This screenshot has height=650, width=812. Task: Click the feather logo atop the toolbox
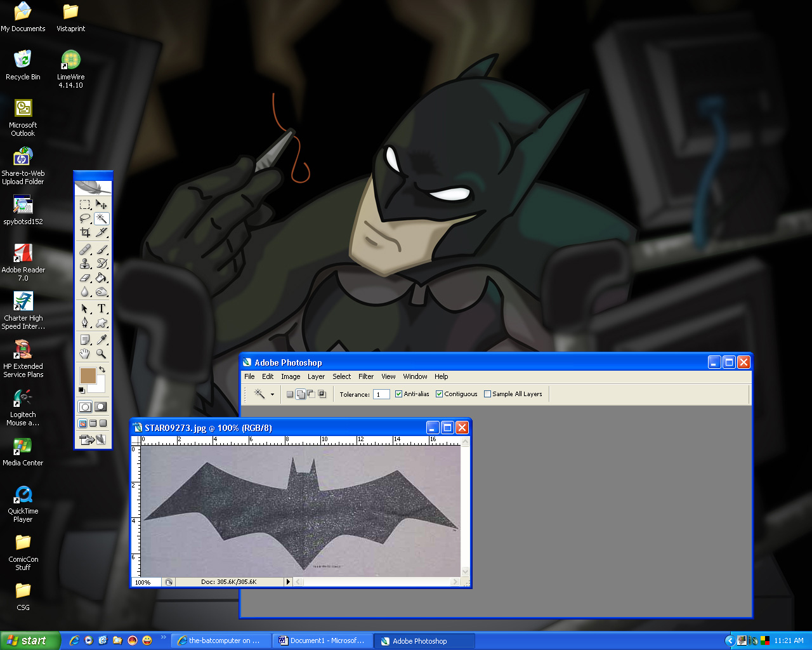click(93, 188)
